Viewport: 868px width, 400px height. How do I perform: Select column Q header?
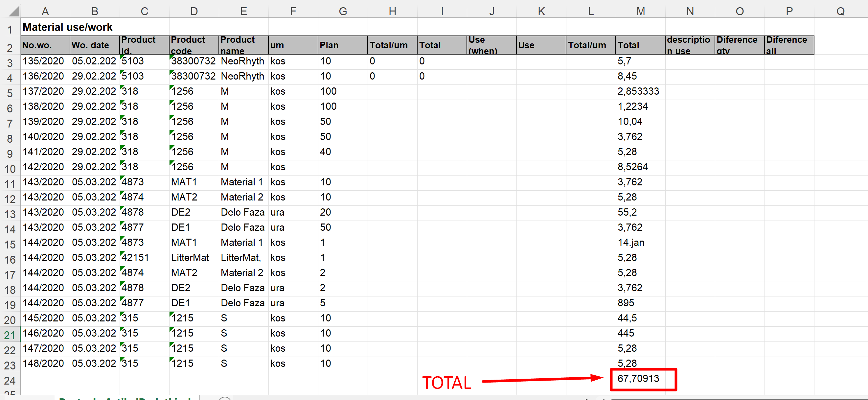click(x=840, y=12)
